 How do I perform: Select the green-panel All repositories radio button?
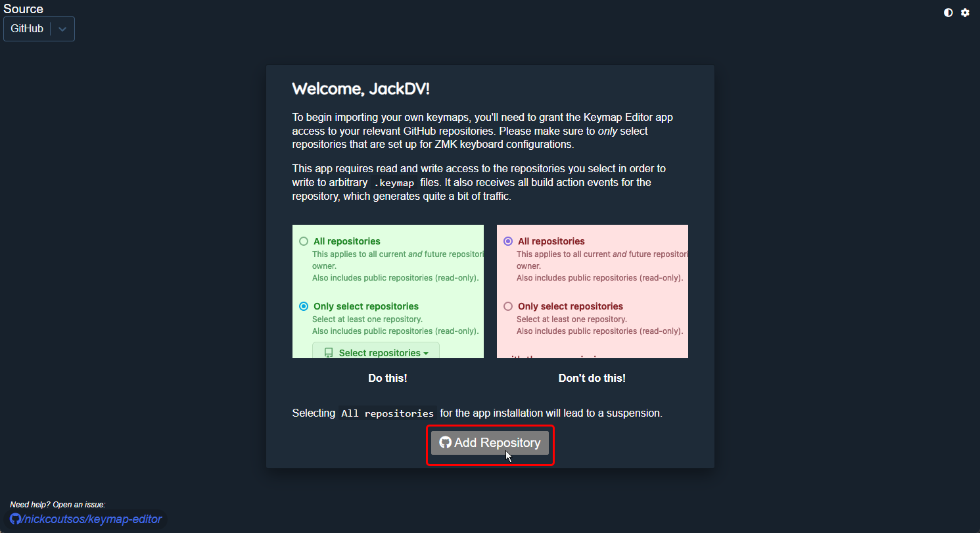pyautogui.click(x=304, y=241)
